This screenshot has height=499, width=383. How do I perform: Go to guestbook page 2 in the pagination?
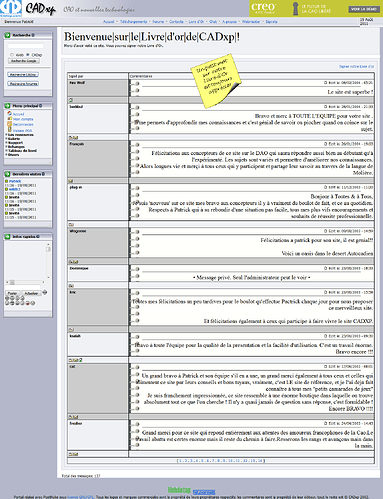click(185, 461)
